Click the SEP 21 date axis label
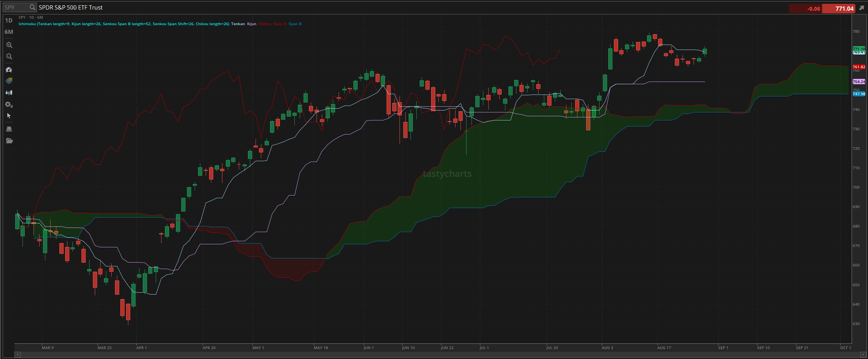 (802, 348)
